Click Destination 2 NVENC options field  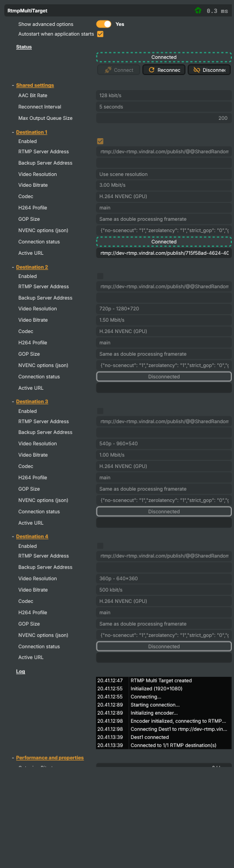click(x=164, y=365)
